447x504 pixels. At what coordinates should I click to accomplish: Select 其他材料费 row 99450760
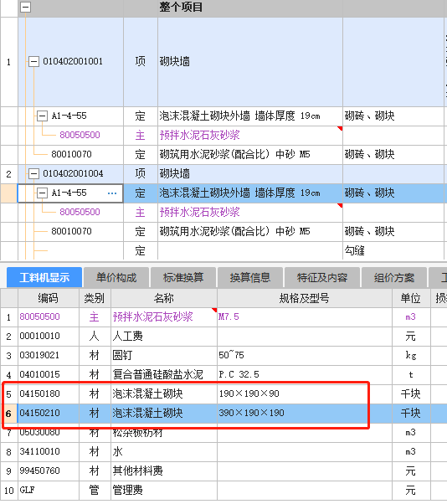click(x=223, y=471)
